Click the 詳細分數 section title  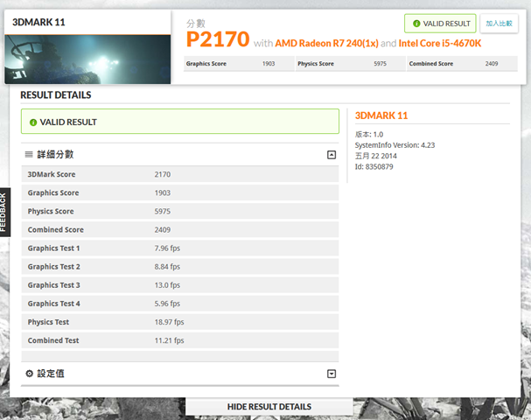[x=55, y=155]
